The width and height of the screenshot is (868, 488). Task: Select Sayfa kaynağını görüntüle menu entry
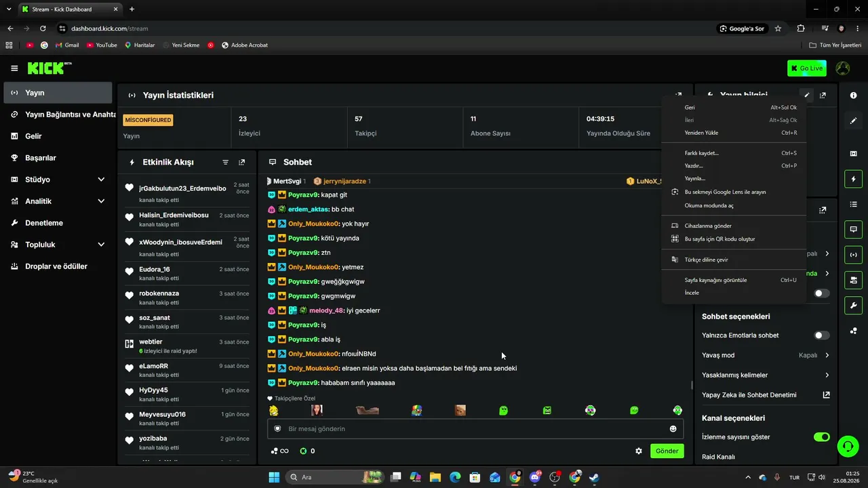734,280
